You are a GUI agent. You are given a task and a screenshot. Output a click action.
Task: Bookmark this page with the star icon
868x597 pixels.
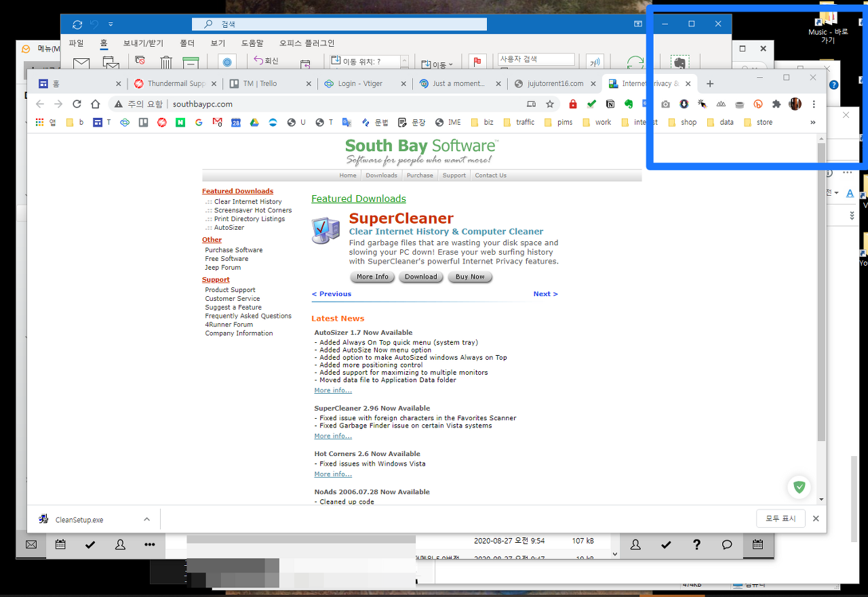pyautogui.click(x=550, y=104)
